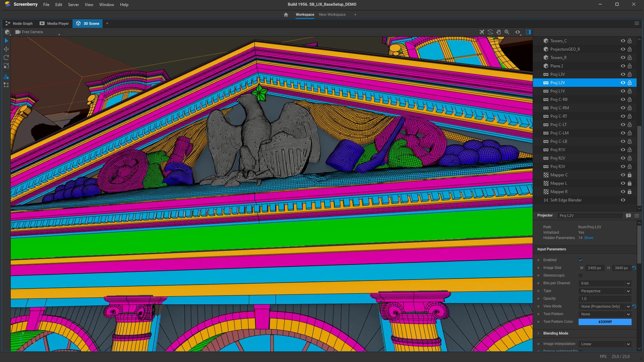The image size is (644, 362).
Task: Open the Server menu
Action: point(73,5)
